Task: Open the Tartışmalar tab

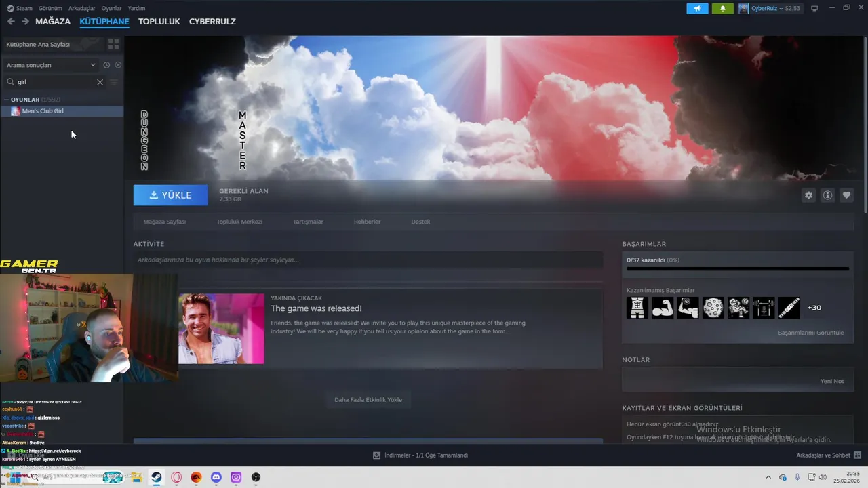Action: tap(308, 222)
